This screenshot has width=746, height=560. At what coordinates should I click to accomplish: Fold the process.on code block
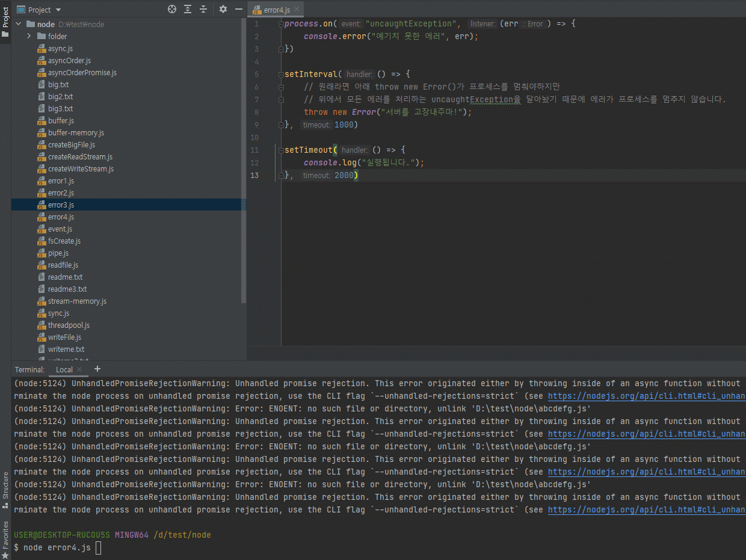tap(281, 24)
